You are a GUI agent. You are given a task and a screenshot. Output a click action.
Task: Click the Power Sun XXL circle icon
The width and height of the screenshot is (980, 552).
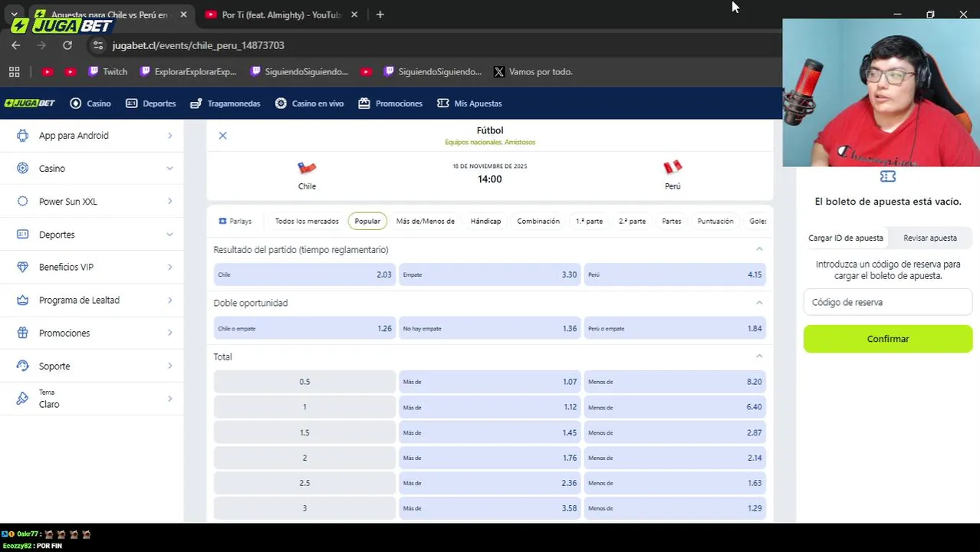click(x=23, y=202)
